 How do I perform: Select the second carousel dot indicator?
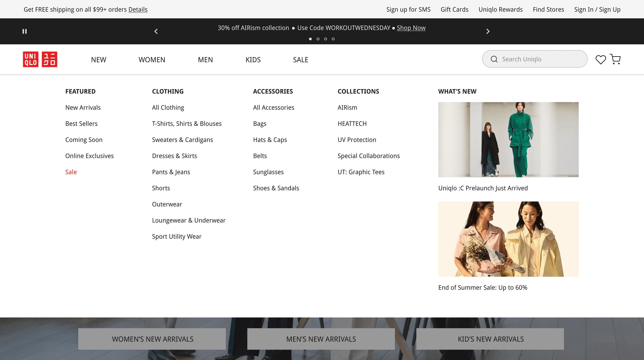point(318,39)
